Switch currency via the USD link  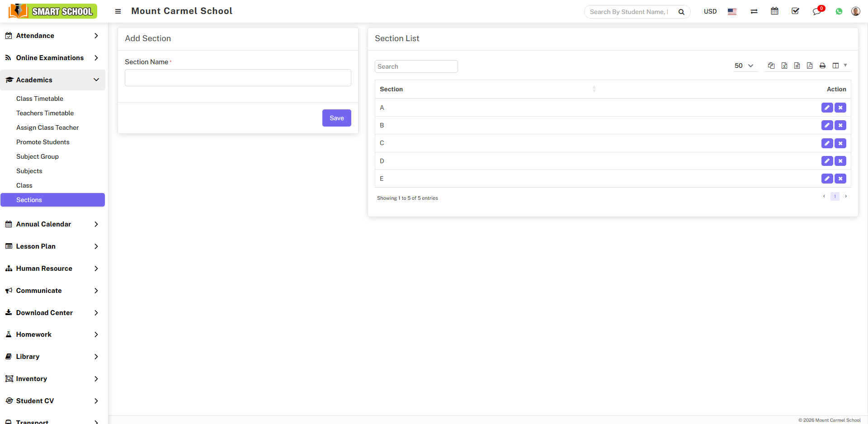(710, 12)
